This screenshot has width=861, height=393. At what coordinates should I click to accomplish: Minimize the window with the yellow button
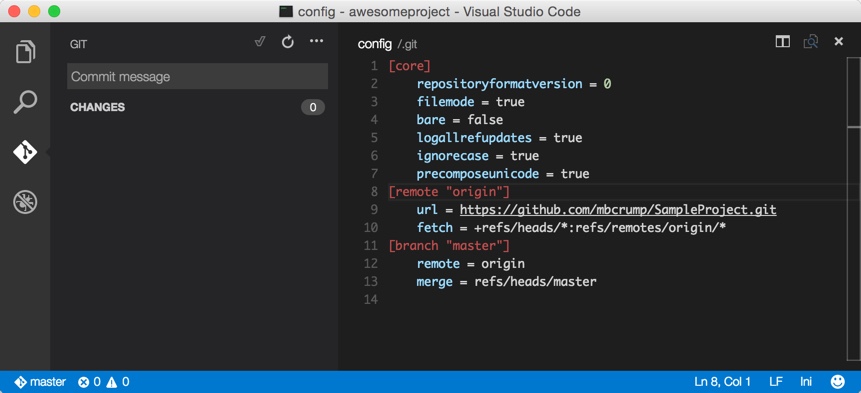pos(34,11)
